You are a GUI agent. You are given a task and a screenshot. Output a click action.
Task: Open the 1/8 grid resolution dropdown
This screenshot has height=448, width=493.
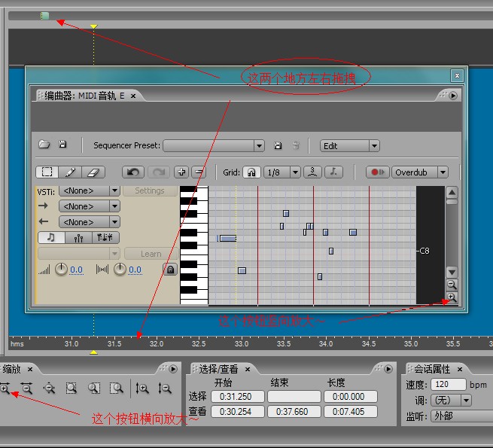click(282, 172)
